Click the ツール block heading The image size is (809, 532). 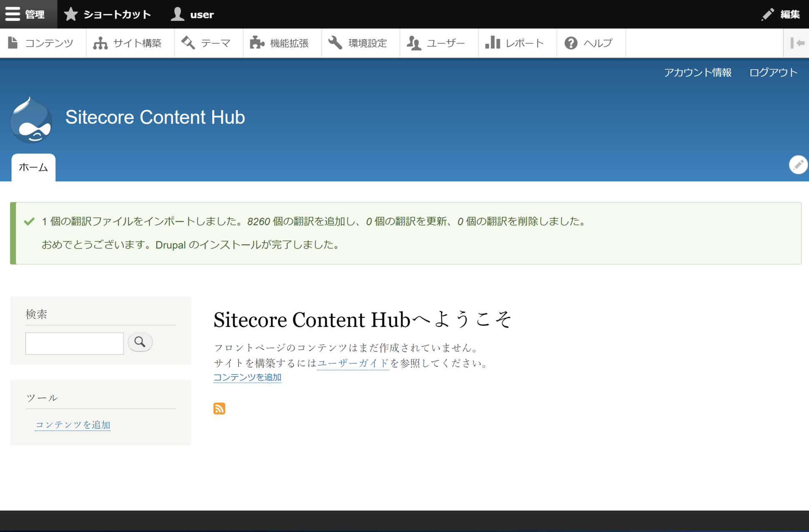pos(42,397)
